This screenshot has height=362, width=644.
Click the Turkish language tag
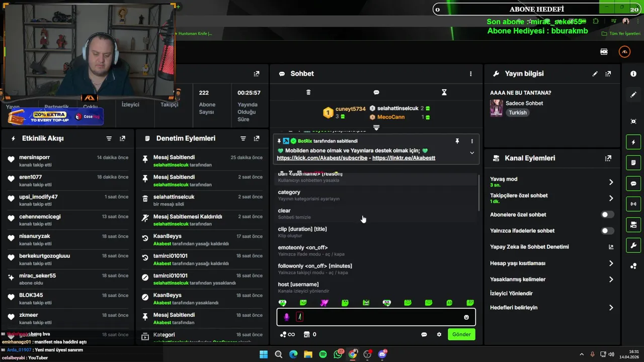[517, 113]
